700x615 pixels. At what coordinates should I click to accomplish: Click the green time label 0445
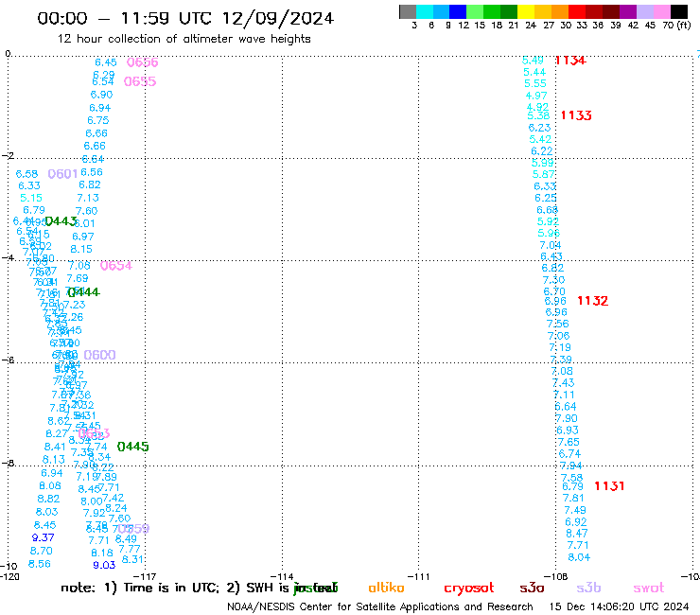click(x=133, y=447)
